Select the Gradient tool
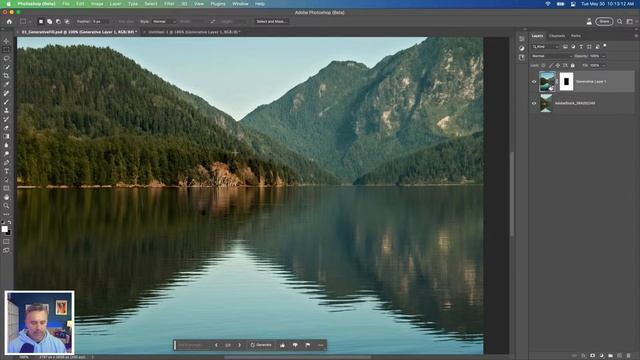This screenshot has height=360, width=640. [6, 137]
